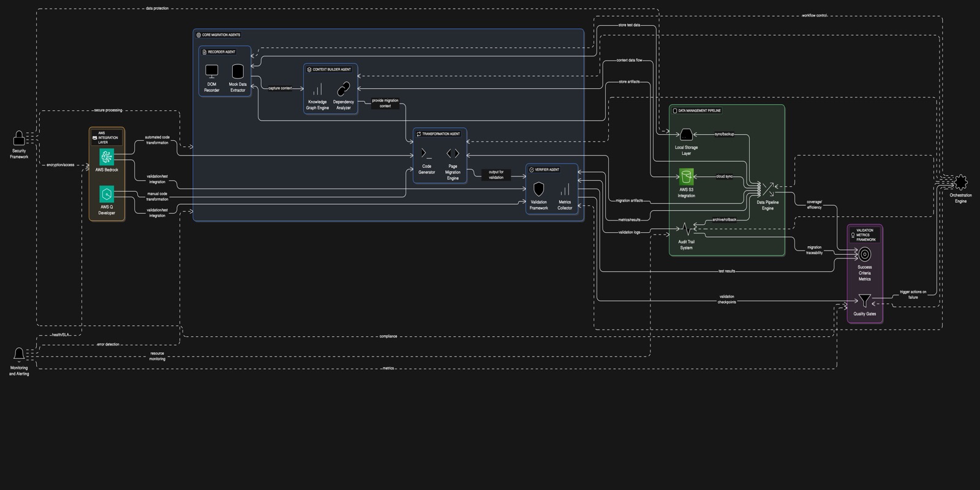Select the Audit Trail System icon
Viewport: 980px width, 490px height.
[686, 229]
